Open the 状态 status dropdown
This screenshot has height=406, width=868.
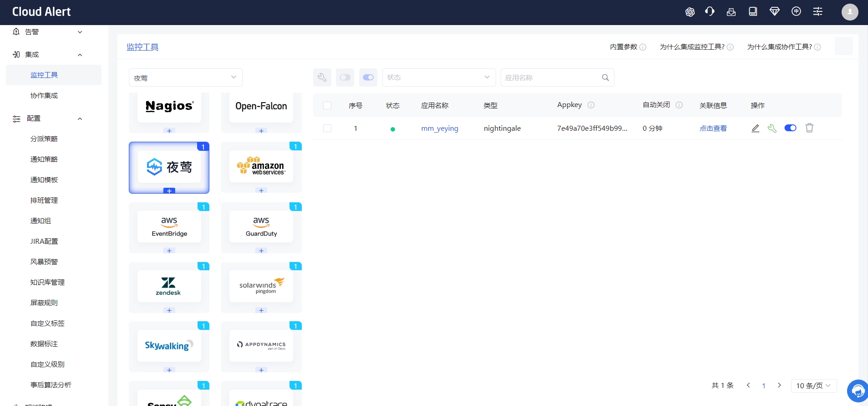[x=439, y=77]
